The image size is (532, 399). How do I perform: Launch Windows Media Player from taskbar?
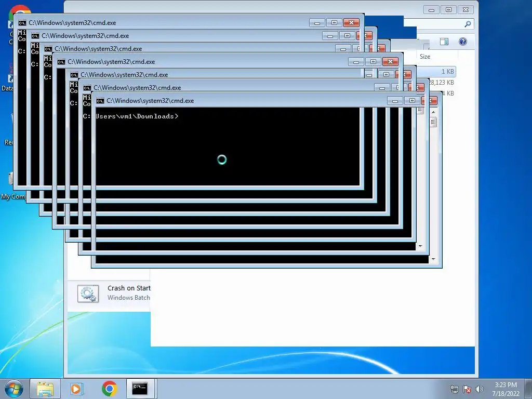tap(76, 389)
